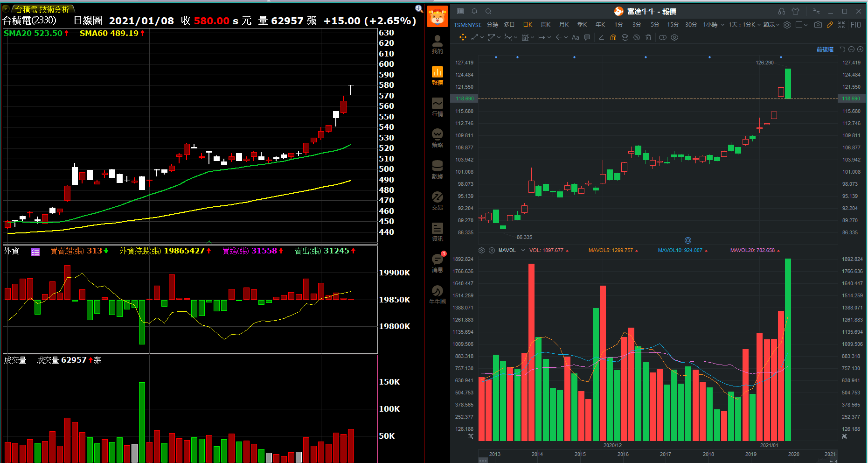Switch to 多日 multi-day tab
The height and width of the screenshot is (463, 868).
[x=509, y=25]
